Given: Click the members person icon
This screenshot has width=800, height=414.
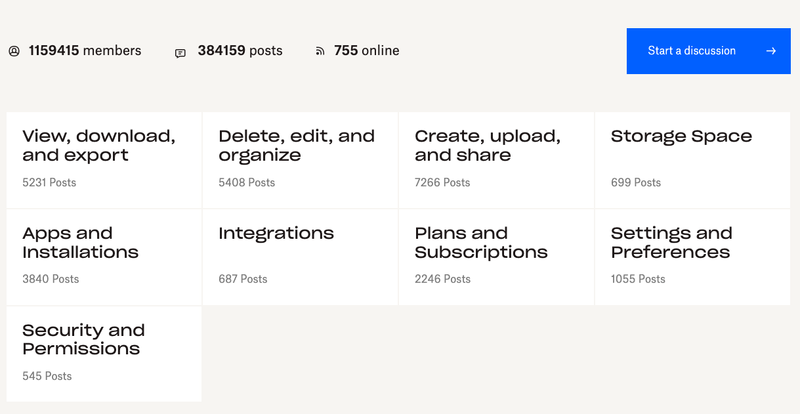Looking at the screenshot, I should (14, 51).
